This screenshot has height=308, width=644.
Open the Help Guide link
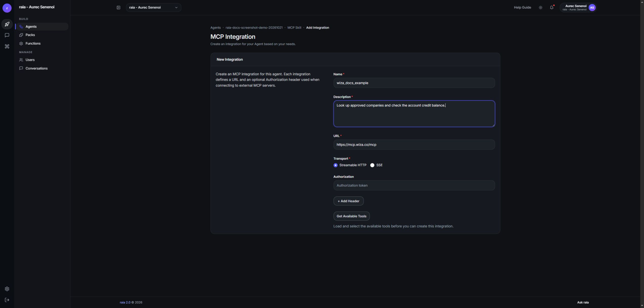coord(522,8)
